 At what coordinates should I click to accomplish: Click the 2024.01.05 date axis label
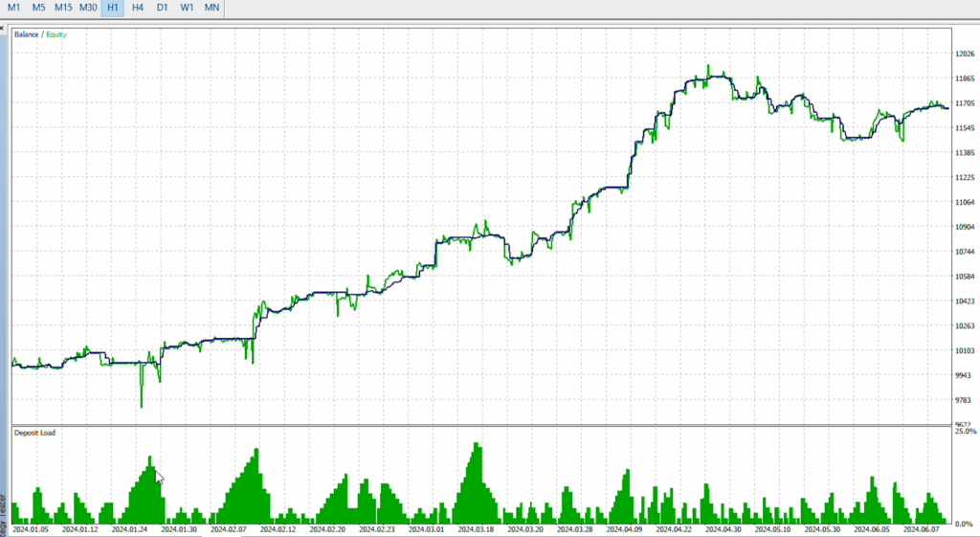tap(32, 528)
